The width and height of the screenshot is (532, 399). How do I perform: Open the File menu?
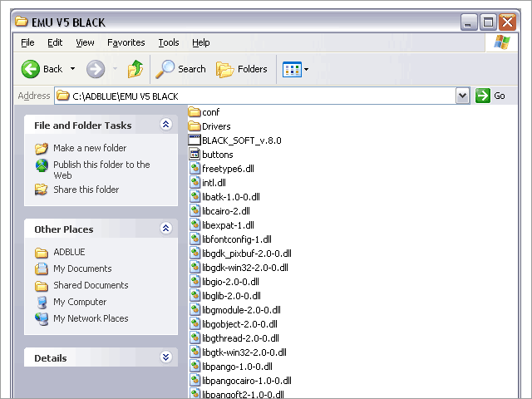(27, 42)
